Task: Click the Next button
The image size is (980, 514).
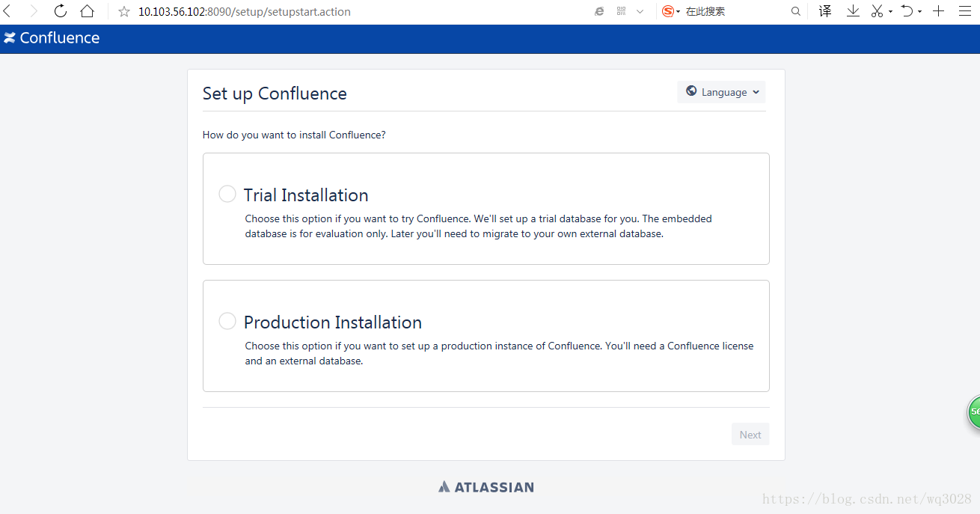Action: [750, 435]
